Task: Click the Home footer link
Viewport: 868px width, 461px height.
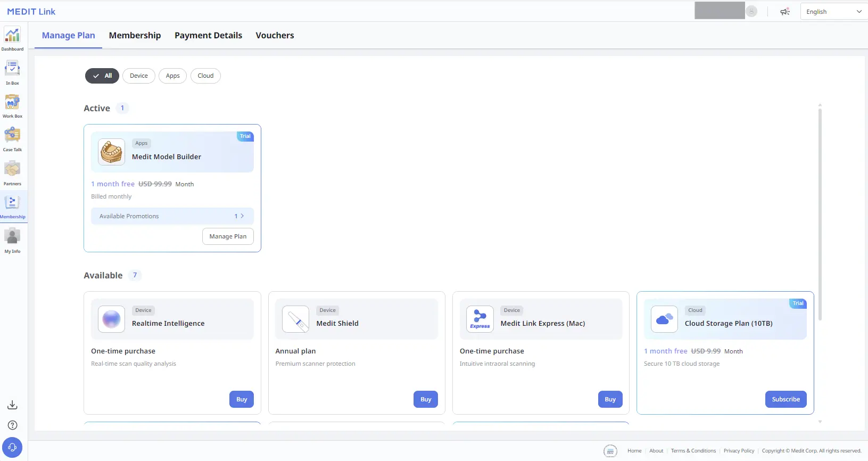Action: pyautogui.click(x=634, y=451)
